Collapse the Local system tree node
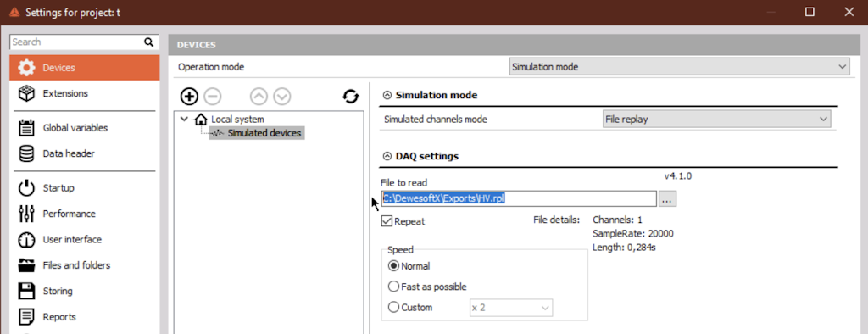The height and width of the screenshot is (334, 868). (x=184, y=119)
